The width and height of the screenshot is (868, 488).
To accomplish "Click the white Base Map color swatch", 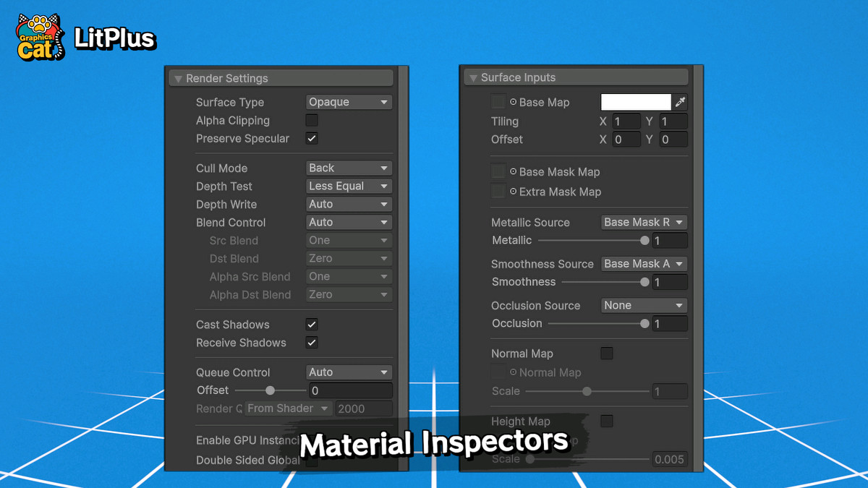I will 635,102.
